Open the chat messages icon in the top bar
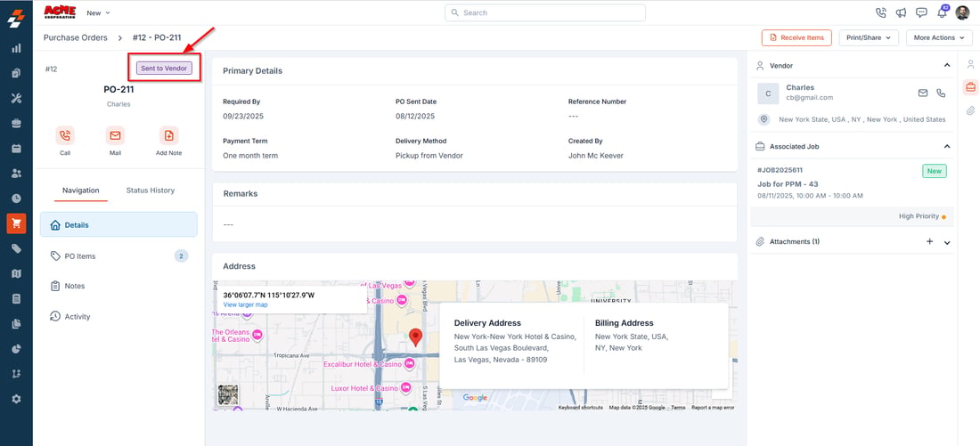 (x=921, y=12)
